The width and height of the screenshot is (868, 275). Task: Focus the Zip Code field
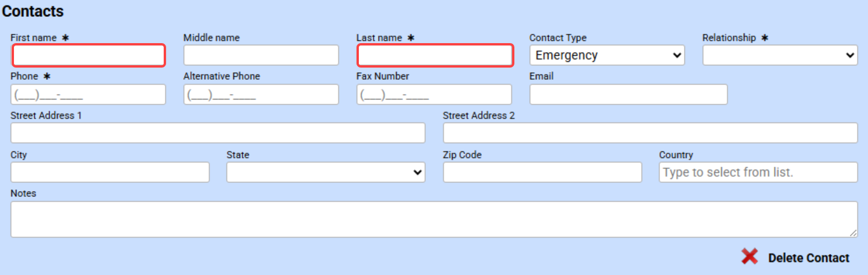click(542, 172)
